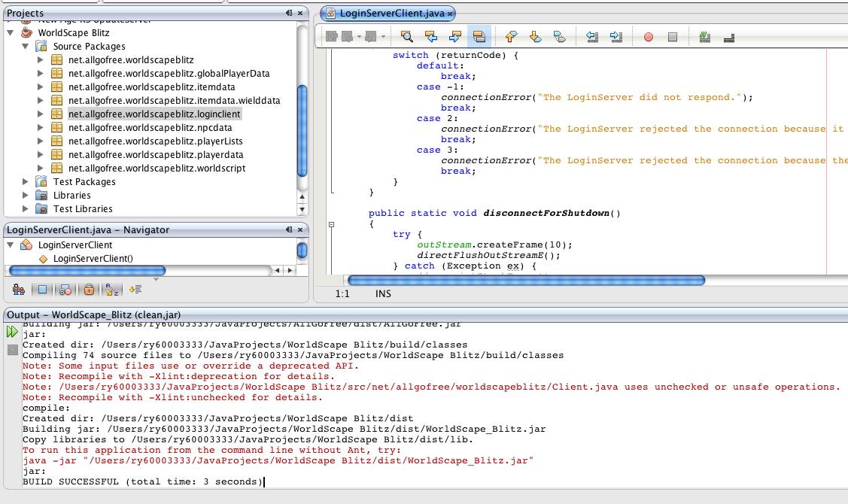Minimize the Navigator panel
The width and height of the screenshot is (848, 504).
[289, 230]
